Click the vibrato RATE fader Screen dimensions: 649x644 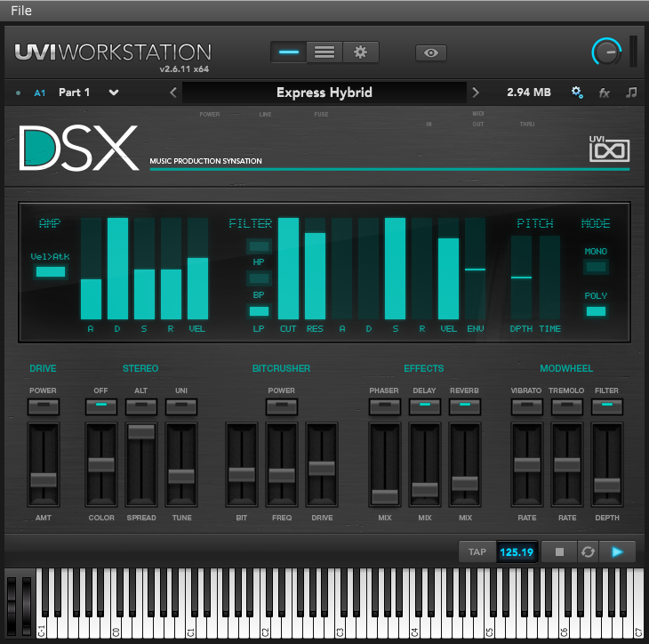(527, 465)
